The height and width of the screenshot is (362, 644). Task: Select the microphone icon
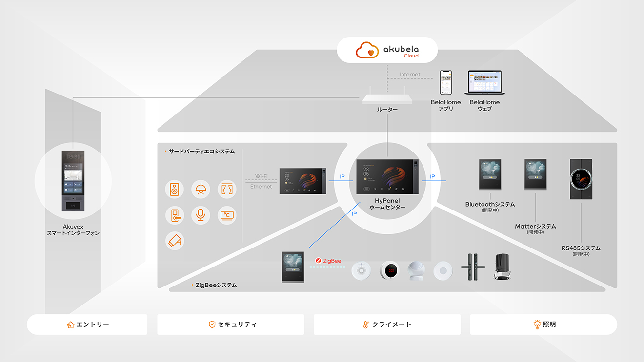click(x=201, y=215)
